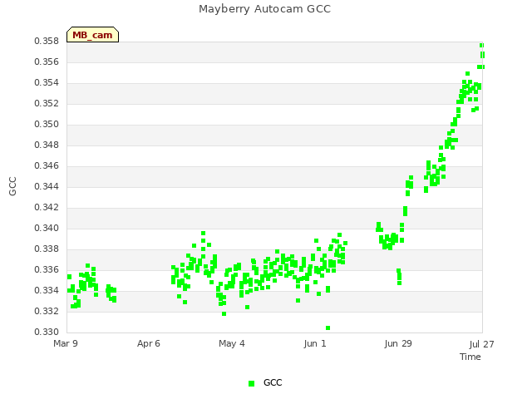
Task: Click the 0.354 y-axis value
Action: click(47, 82)
